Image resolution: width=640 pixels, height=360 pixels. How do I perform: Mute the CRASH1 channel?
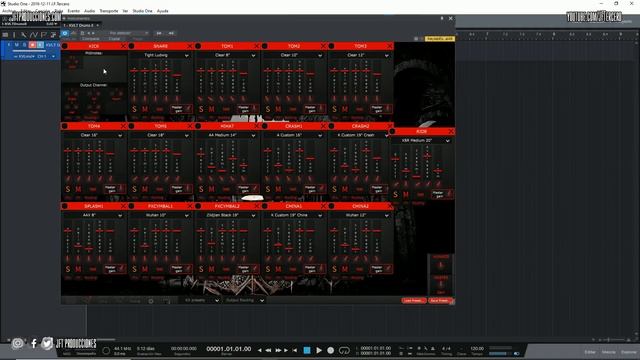click(x=278, y=189)
